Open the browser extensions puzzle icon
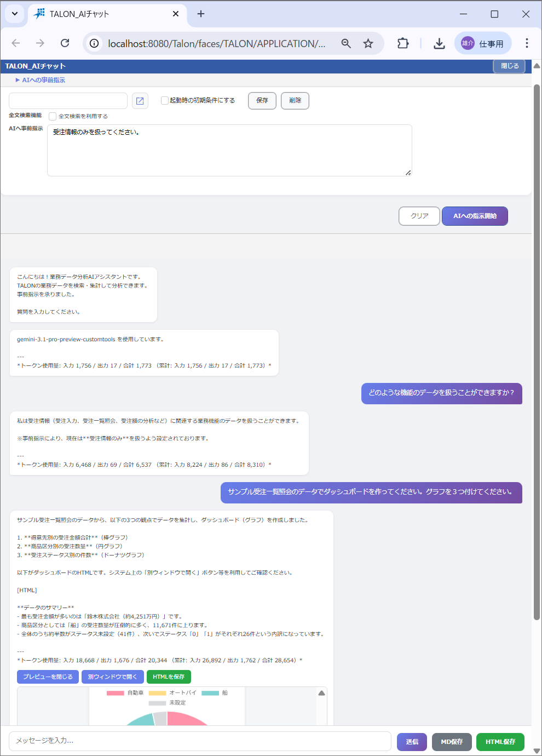 403,43
